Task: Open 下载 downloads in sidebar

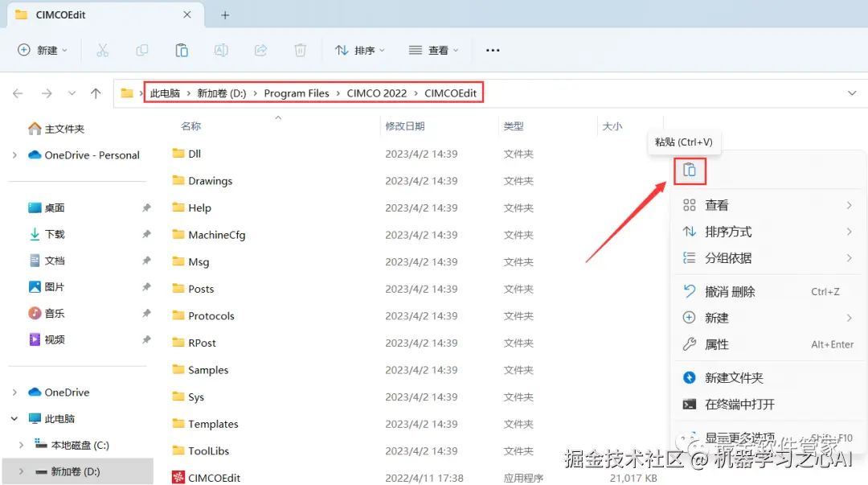Action: (x=47, y=234)
